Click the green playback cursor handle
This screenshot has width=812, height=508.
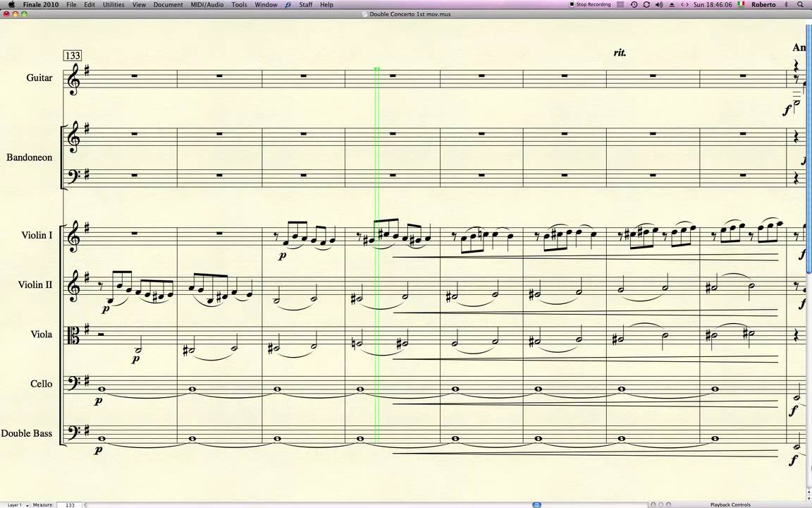point(377,68)
